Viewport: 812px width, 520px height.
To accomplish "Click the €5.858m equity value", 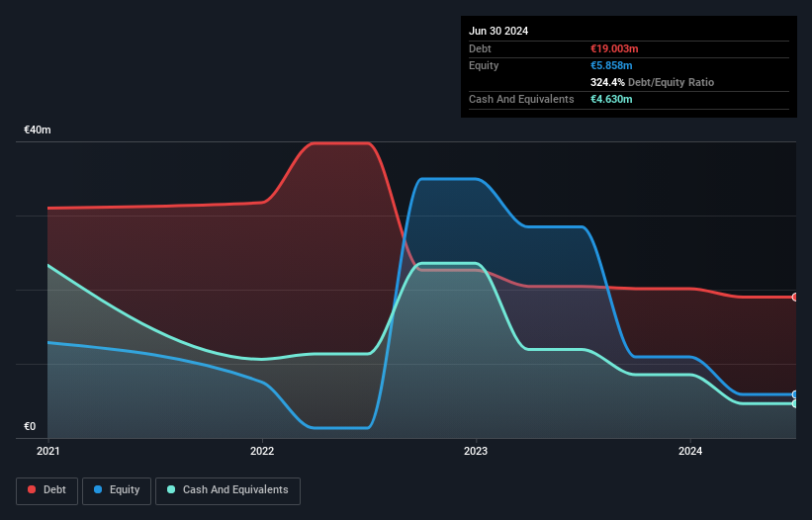I will click(611, 65).
